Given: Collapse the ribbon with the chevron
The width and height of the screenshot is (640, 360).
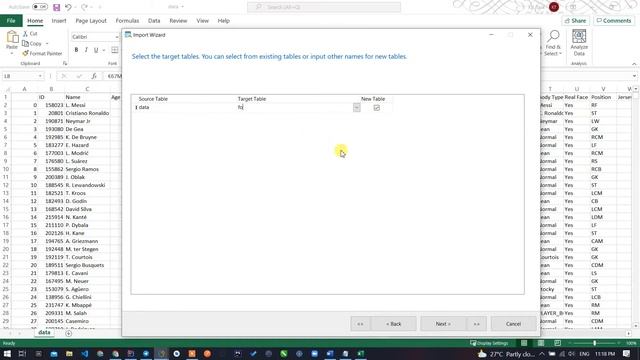Looking at the screenshot, I should [x=634, y=64].
